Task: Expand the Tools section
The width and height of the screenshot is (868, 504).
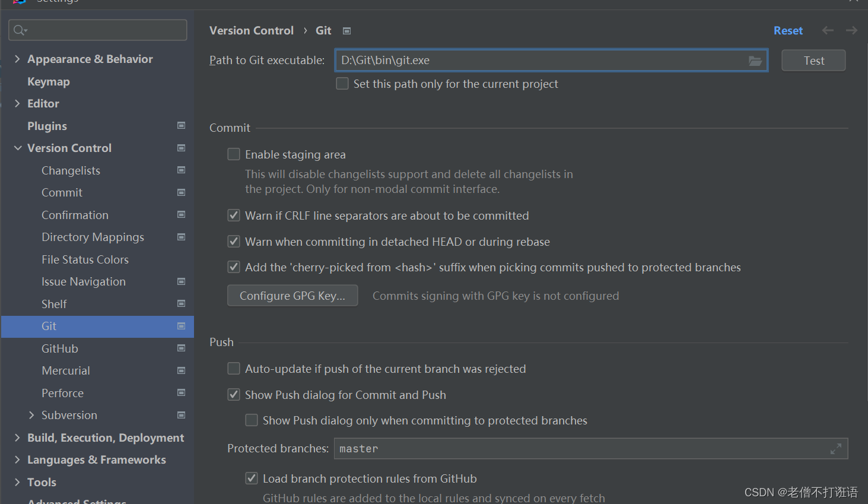Action: (17, 482)
